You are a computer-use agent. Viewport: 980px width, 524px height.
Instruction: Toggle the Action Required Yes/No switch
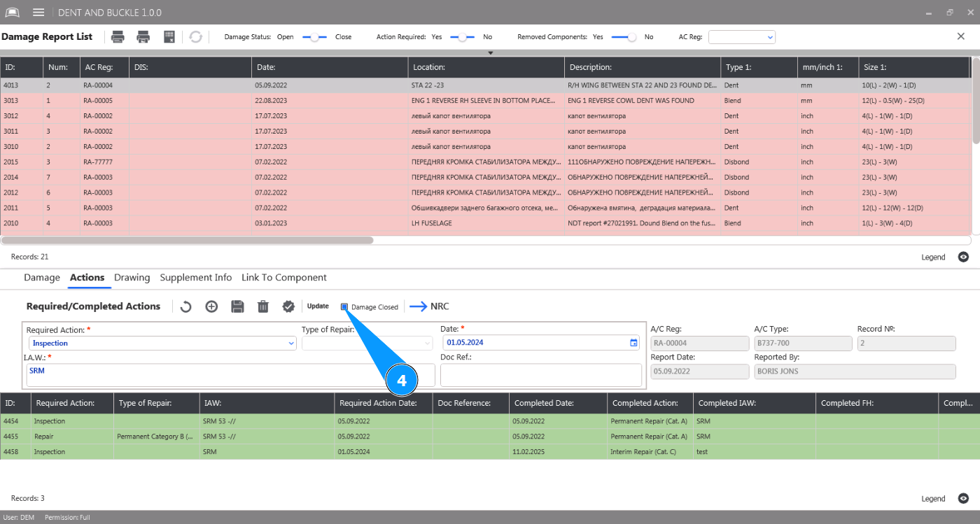(462, 37)
